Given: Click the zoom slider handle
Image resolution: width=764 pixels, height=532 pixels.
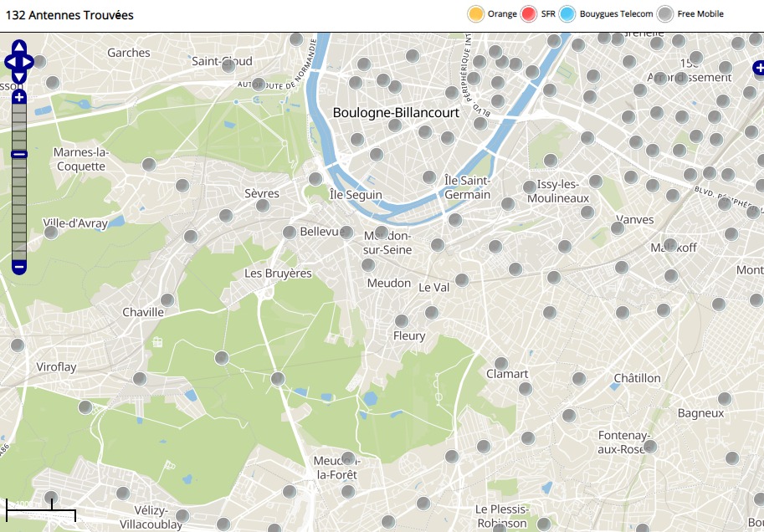Looking at the screenshot, I should coord(19,154).
